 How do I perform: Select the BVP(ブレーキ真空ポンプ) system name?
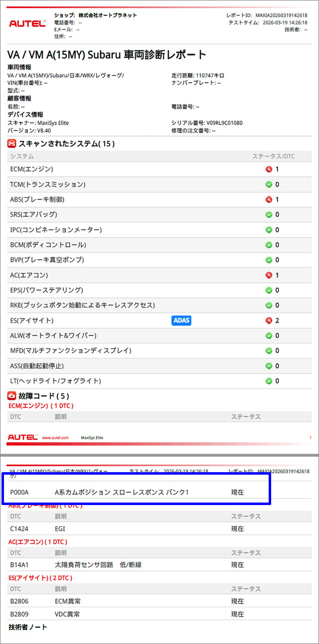[x=47, y=260]
